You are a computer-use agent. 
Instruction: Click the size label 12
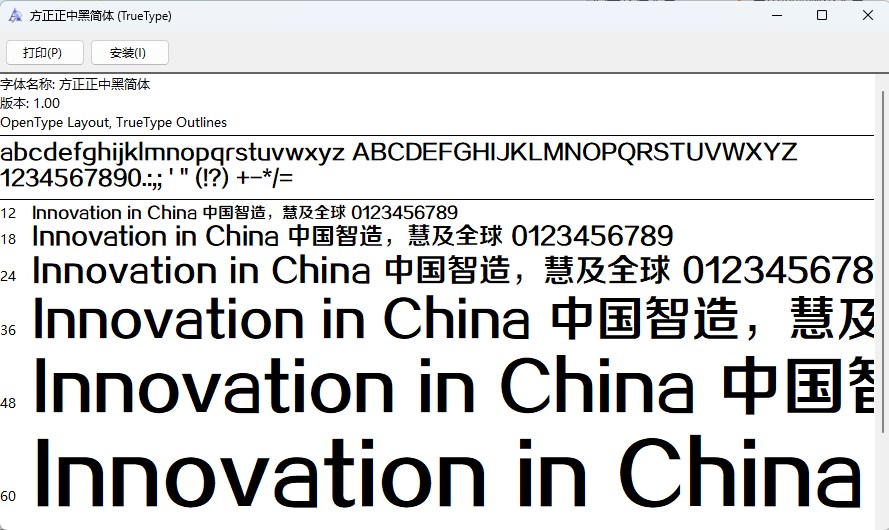(8, 213)
